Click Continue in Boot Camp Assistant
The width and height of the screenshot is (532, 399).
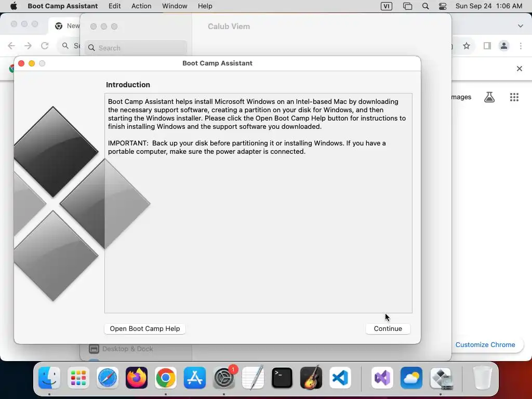click(388, 328)
